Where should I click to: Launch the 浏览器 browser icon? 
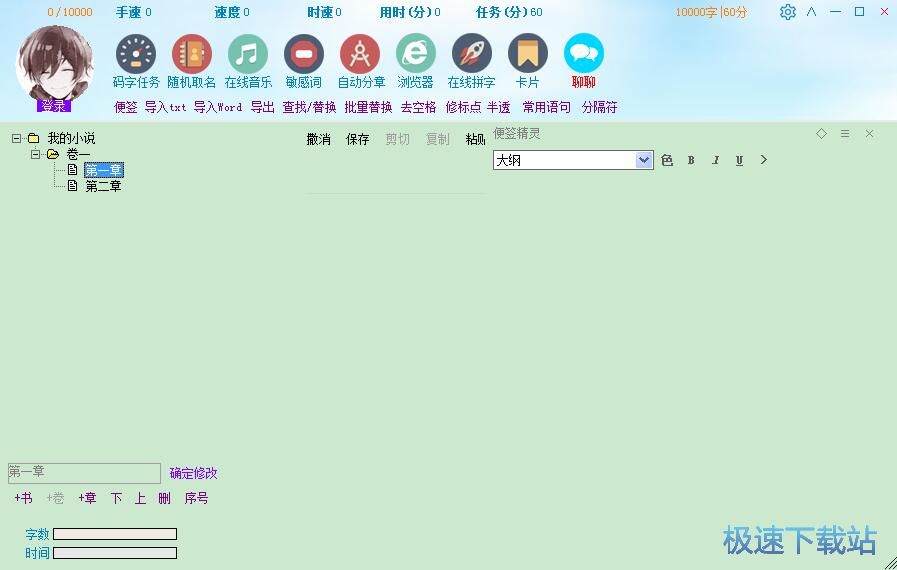coord(416,54)
